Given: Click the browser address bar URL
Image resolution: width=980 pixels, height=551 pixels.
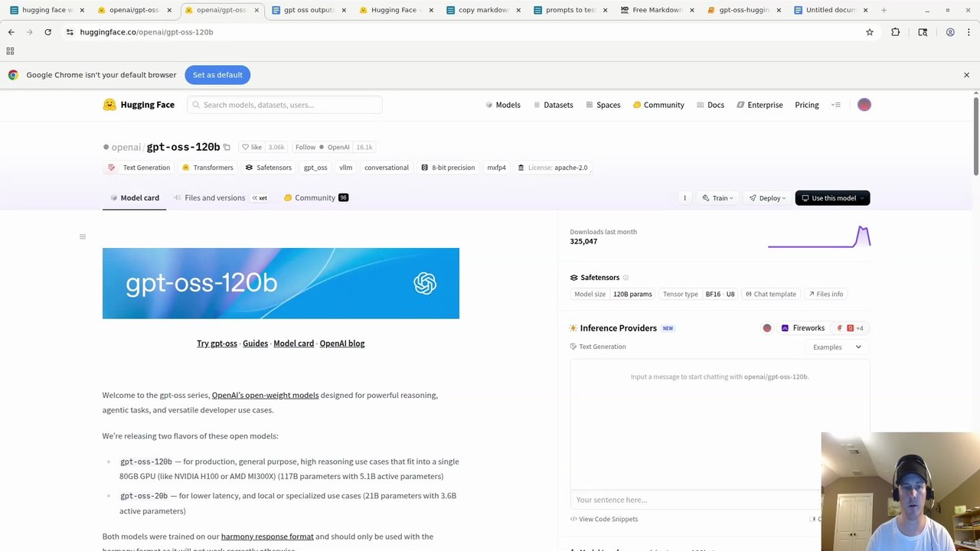Looking at the screenshot, I should [146, 32].
